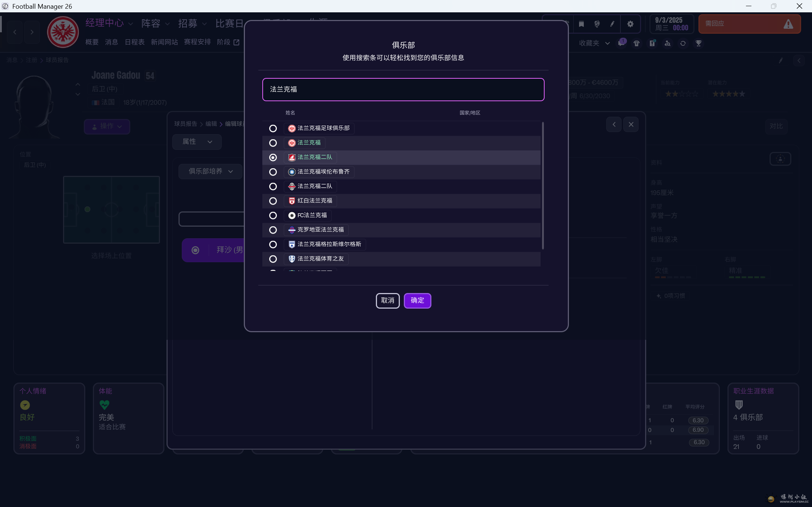The width and height of the screenshot is (812, 507).
Task: Click the player search scouting icon
Action: (x=668, y=44)
